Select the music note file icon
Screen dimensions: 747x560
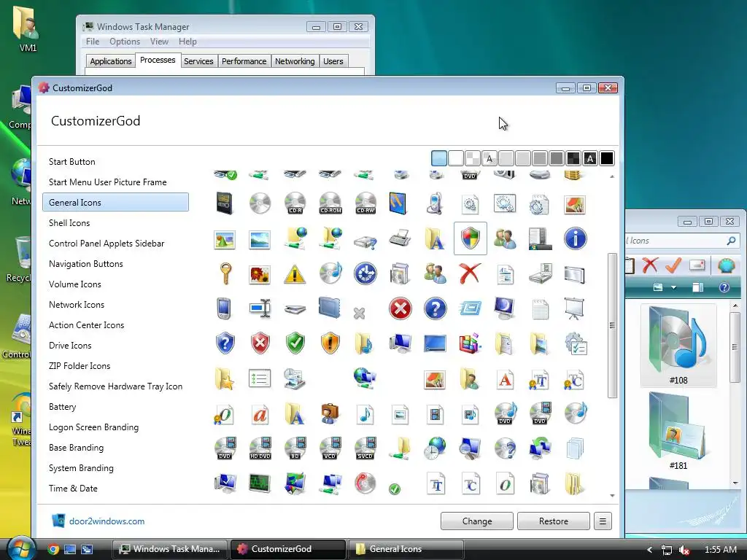click(365, 414)
